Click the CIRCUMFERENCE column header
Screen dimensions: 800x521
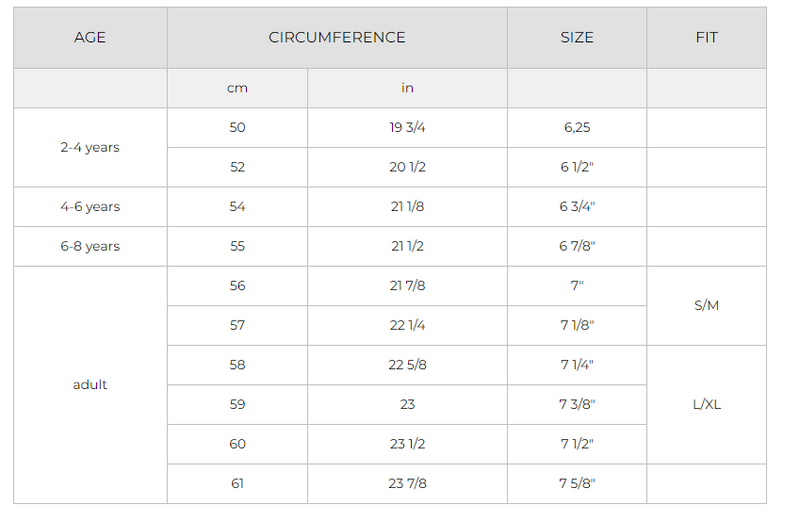pos(337,38)
